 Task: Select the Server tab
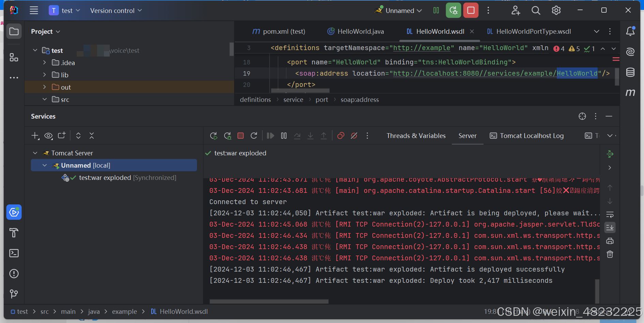[x=467, y=136]
